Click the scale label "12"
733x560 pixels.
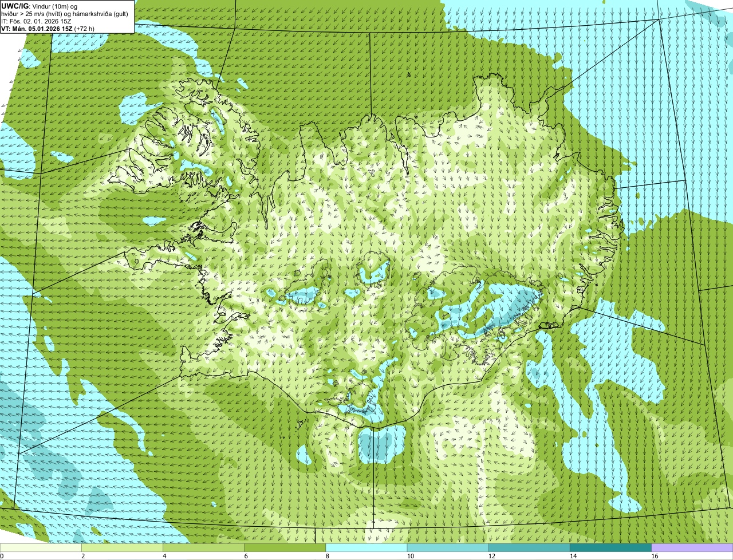tap(491, 556)
